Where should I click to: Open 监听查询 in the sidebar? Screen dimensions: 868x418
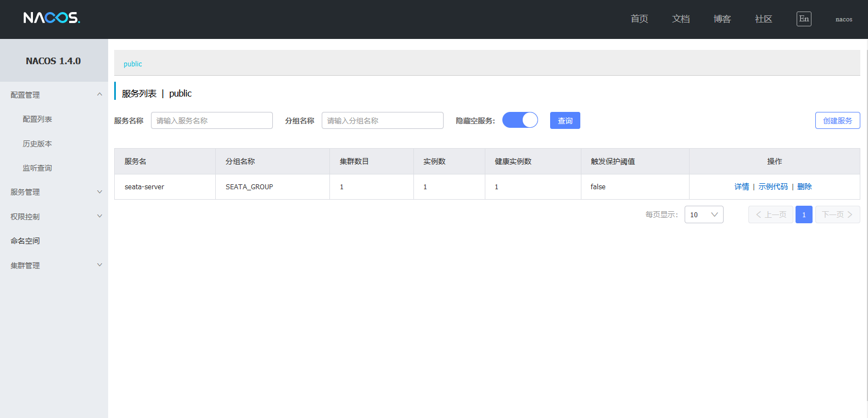coord(37,168)
